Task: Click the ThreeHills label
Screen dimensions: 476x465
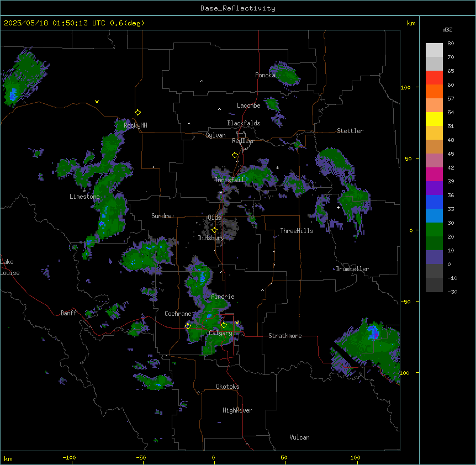Action: pyautogui.click(x=297, y=231)
